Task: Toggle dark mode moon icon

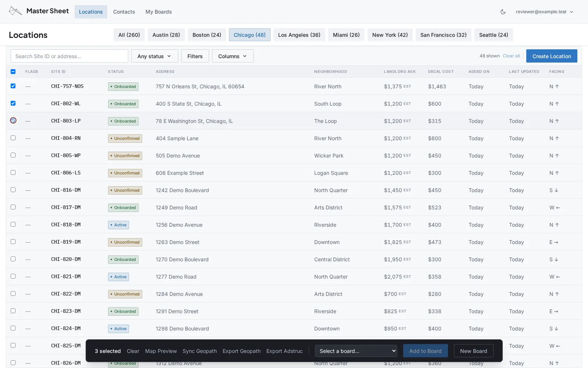Action: click(x=503, y=12)
